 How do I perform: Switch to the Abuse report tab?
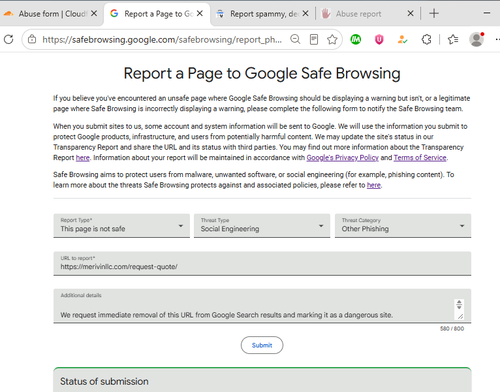367,14
